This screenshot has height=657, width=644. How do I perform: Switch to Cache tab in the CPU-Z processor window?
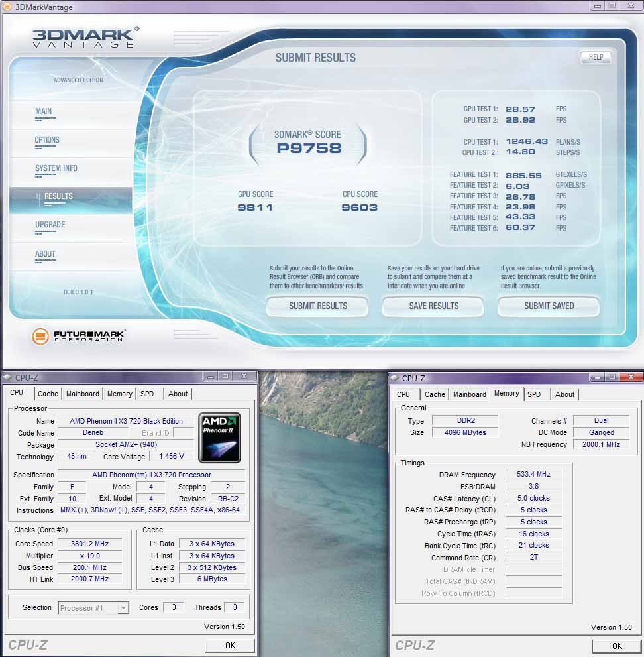(x=48, y=394)
